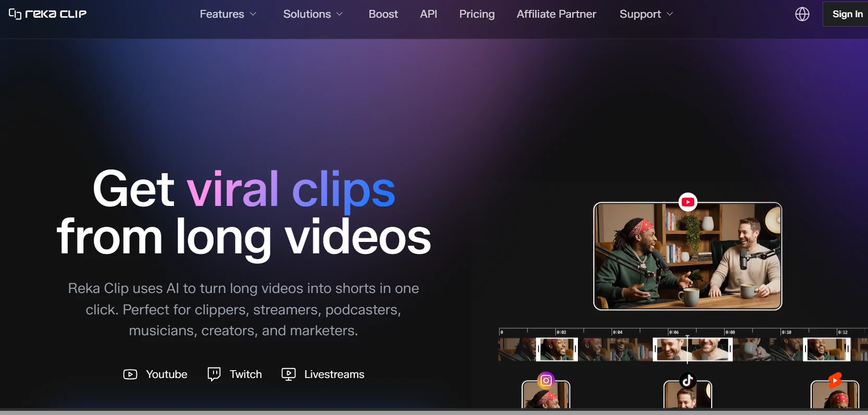
Task: Open the Shorts vertical clip preview
Action: tap(835, 395)
